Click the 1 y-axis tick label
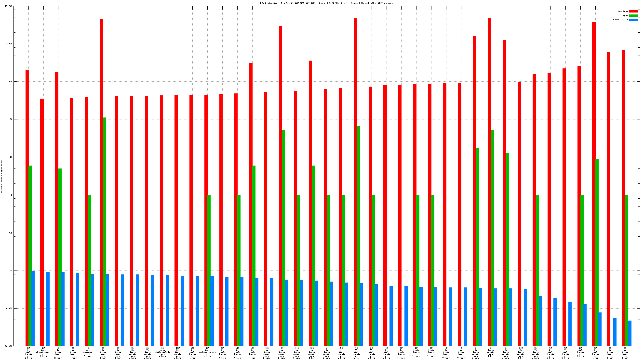This screenshot has height=362, width=644. [11, 195]
